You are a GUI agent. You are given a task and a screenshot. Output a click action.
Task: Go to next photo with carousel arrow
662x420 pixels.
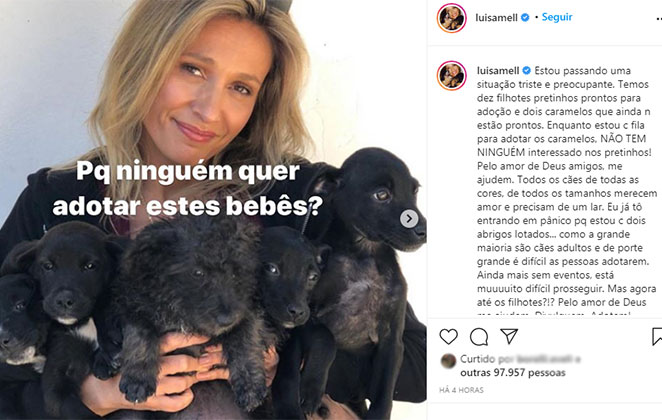click(409, 219)
